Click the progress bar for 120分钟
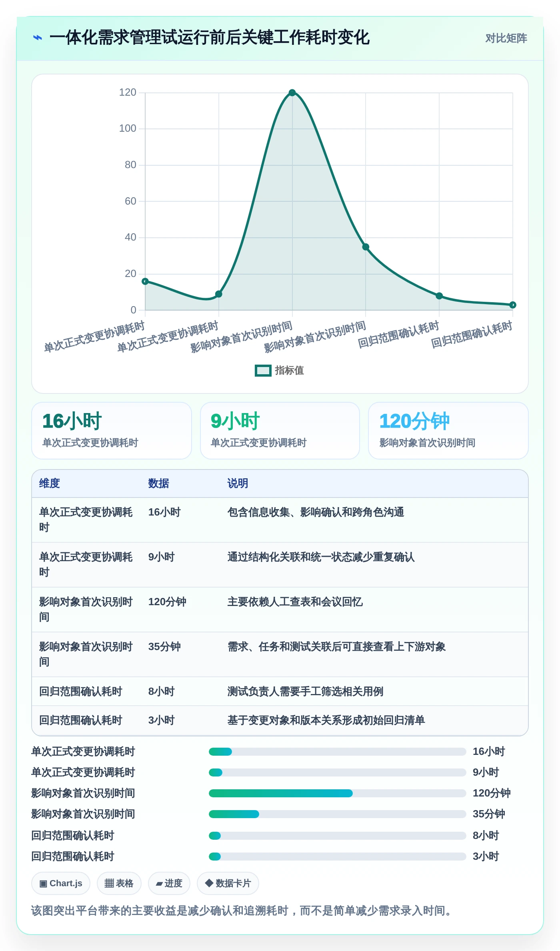Screen dimensions: 560x951 pos(338,793)
